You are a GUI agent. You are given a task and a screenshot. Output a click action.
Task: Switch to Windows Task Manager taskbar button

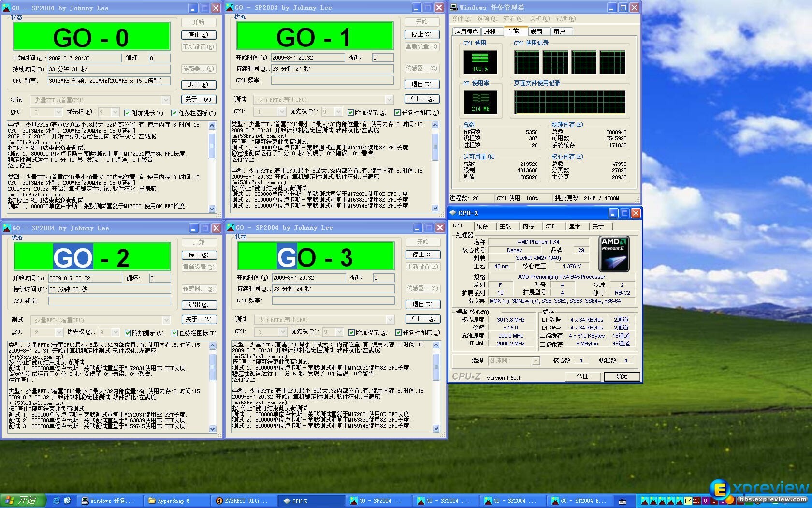pyautogui.click(x=108, y=501)
